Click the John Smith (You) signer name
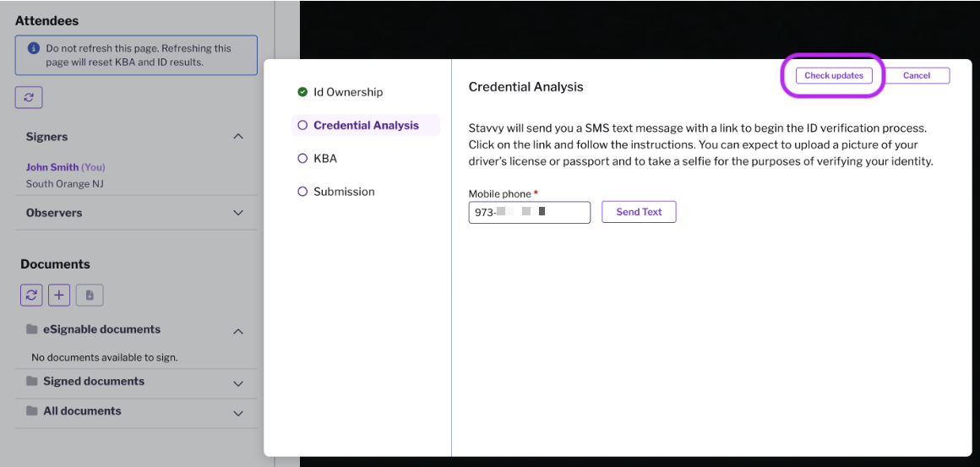Image resolution: width=980 pixels, height=467 pixels. pyautogui.click(x=66, y=167)
